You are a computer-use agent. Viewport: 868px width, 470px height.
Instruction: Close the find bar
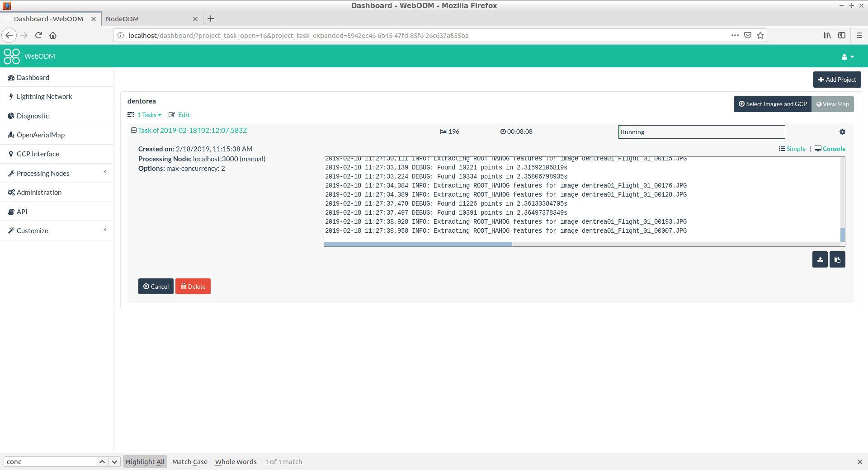click(x=859, y=462)
